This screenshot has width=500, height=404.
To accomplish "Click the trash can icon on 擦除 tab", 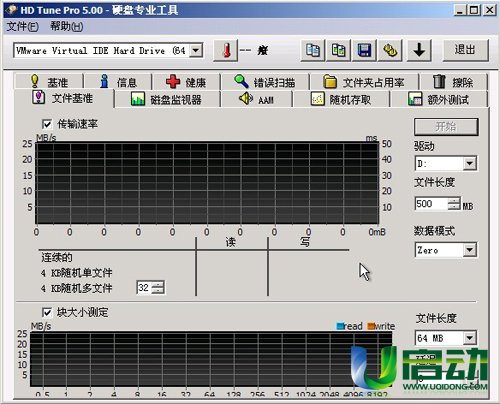I will 439,81.
